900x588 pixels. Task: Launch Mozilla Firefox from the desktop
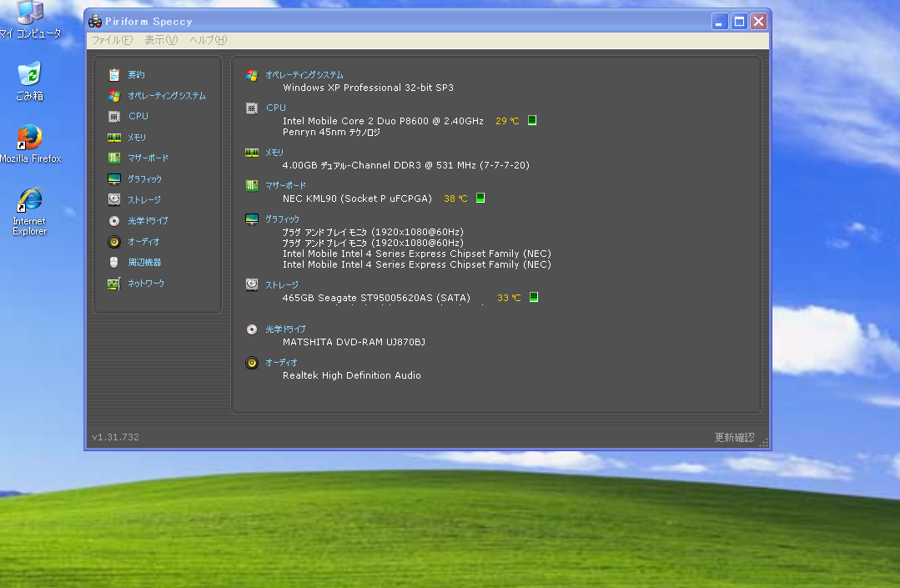tap(30, 144)
